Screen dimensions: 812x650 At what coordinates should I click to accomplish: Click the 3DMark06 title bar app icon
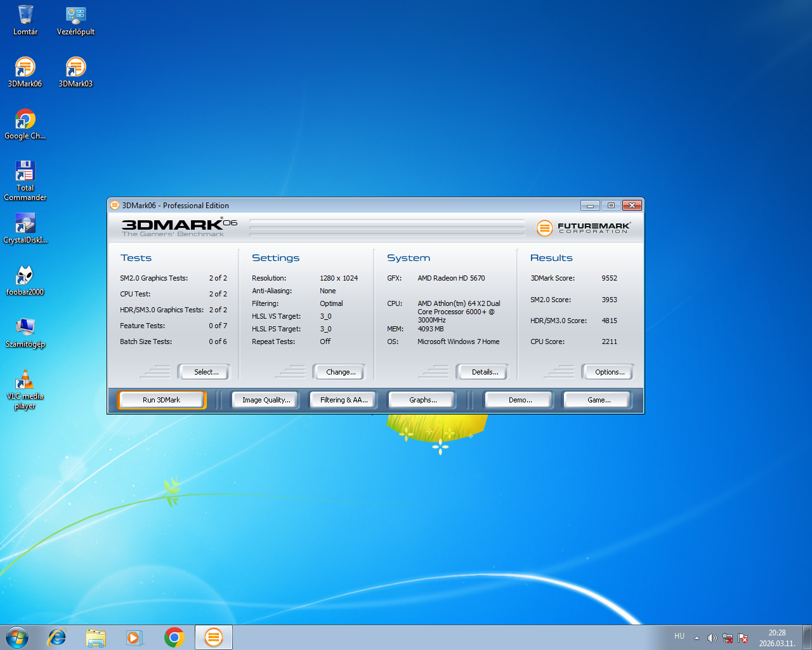115,205
